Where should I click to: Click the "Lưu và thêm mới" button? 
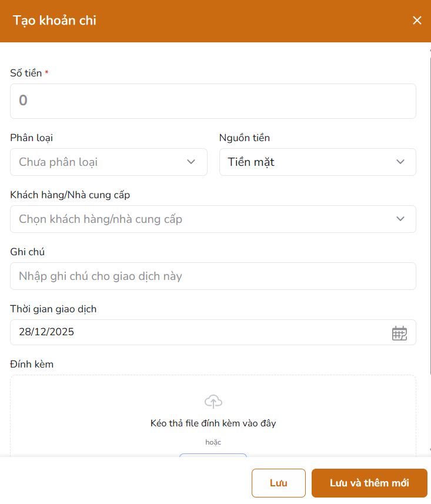click(x=369, y=483)
